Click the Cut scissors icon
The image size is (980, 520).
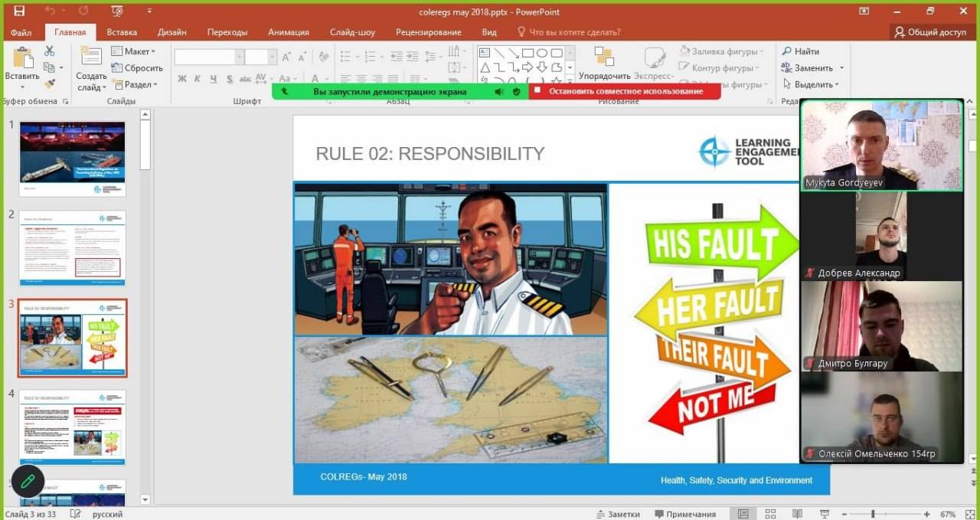point(50,51)
